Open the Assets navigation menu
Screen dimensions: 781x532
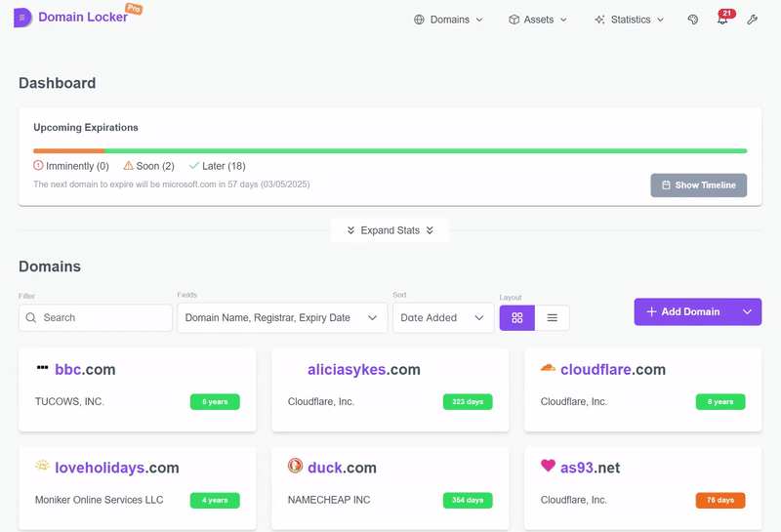point(538,20)
